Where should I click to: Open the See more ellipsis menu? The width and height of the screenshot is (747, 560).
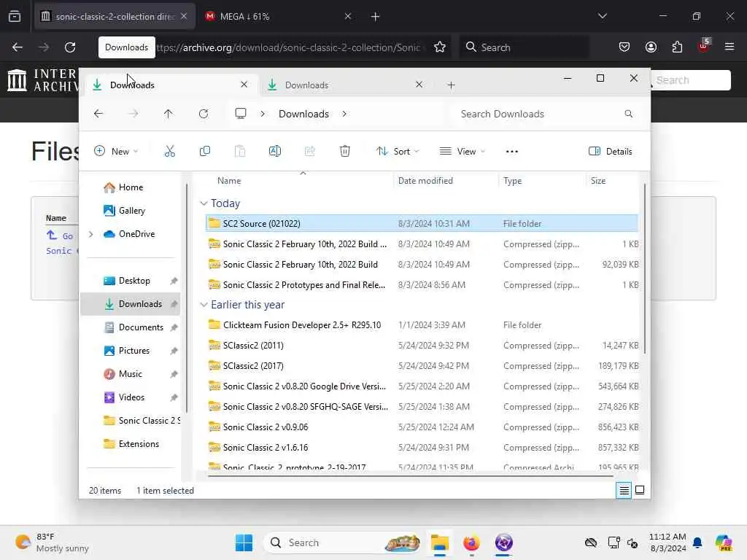[511, 152]
